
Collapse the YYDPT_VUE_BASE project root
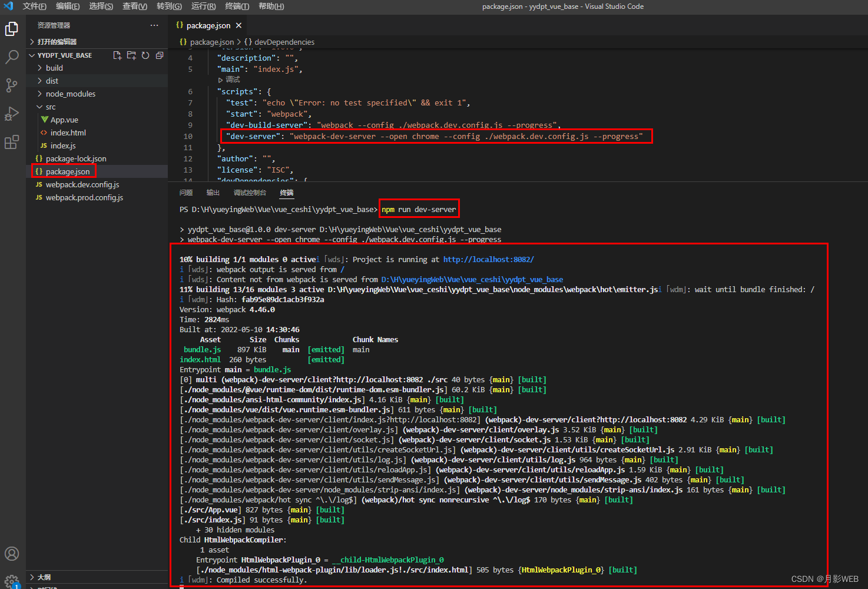pos(65,55)
